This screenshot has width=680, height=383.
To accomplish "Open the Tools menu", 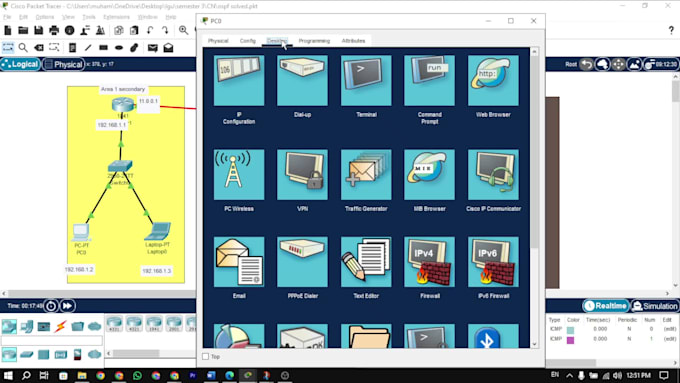I will [88, 17].
